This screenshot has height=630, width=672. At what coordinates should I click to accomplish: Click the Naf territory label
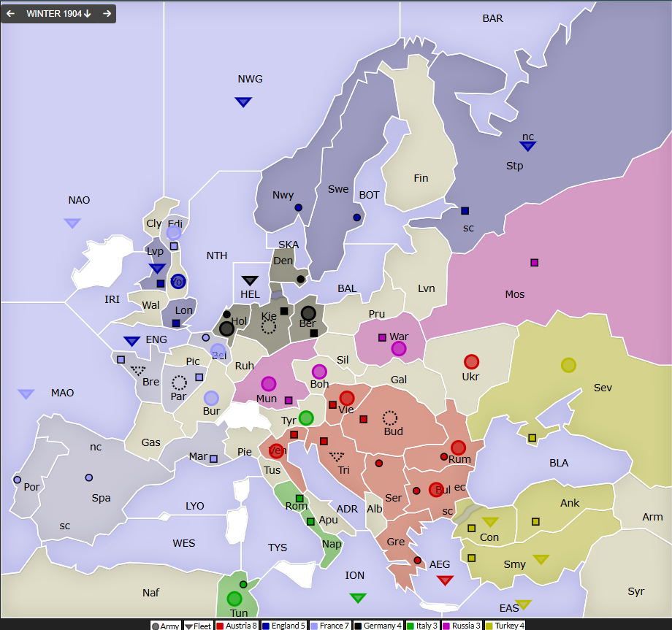[151, 593]
